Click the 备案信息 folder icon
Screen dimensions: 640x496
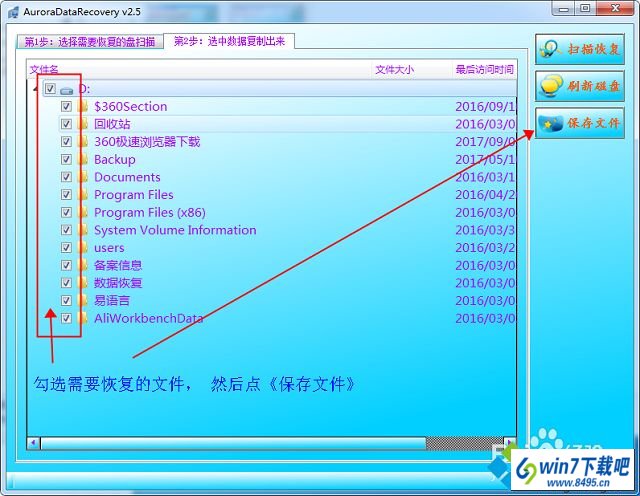tap(83, 265)
